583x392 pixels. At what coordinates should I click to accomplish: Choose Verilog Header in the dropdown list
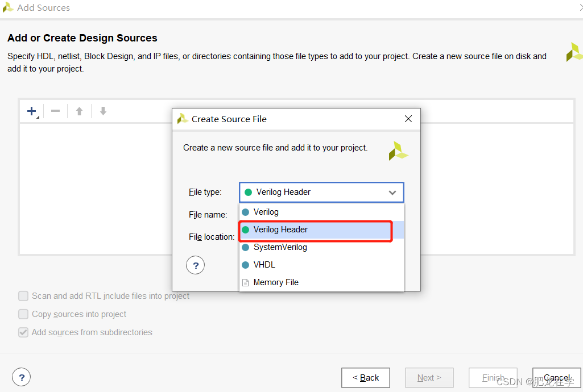(x=321, y=230)
